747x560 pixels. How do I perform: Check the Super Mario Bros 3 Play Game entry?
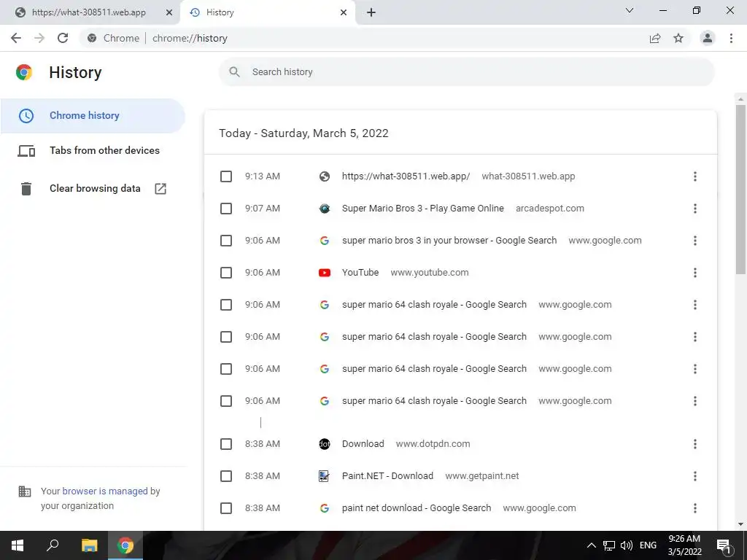(x=226, y=209)
